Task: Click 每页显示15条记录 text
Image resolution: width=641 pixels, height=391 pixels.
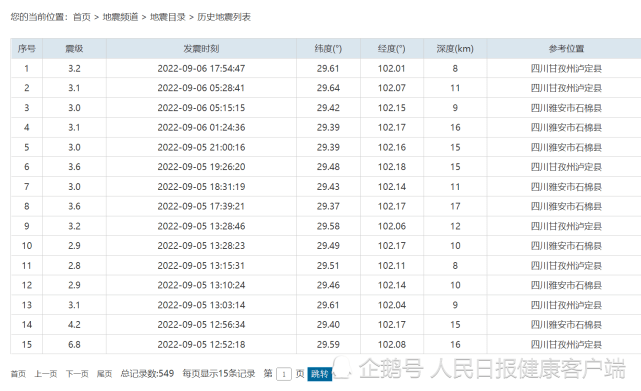Action: click(x=219, y=373)
